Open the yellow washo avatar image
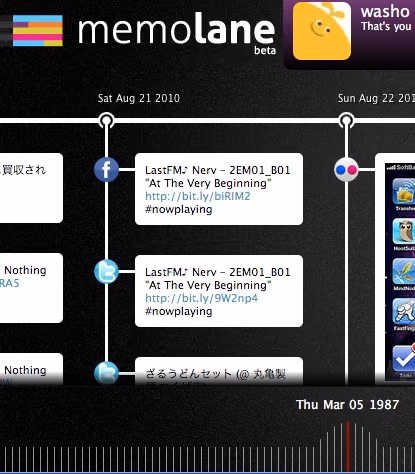Viewport: 415px width, 474px height. [322, 31]
